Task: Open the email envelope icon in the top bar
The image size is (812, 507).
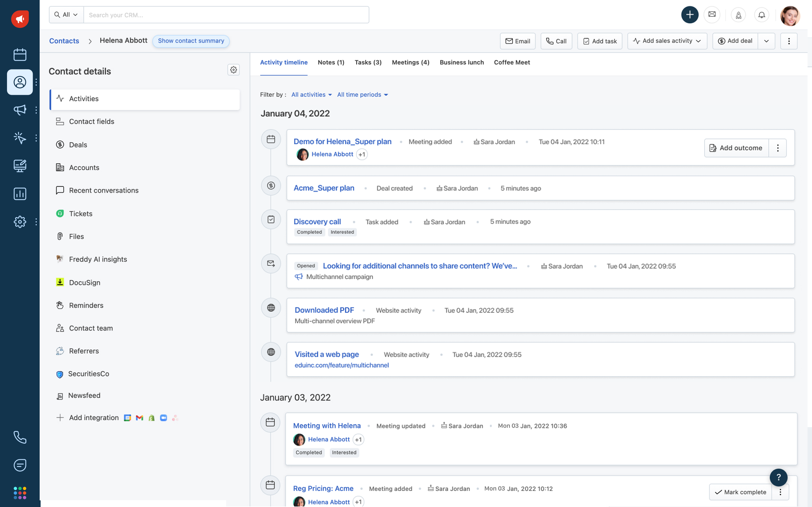Action: coord(712,15)
